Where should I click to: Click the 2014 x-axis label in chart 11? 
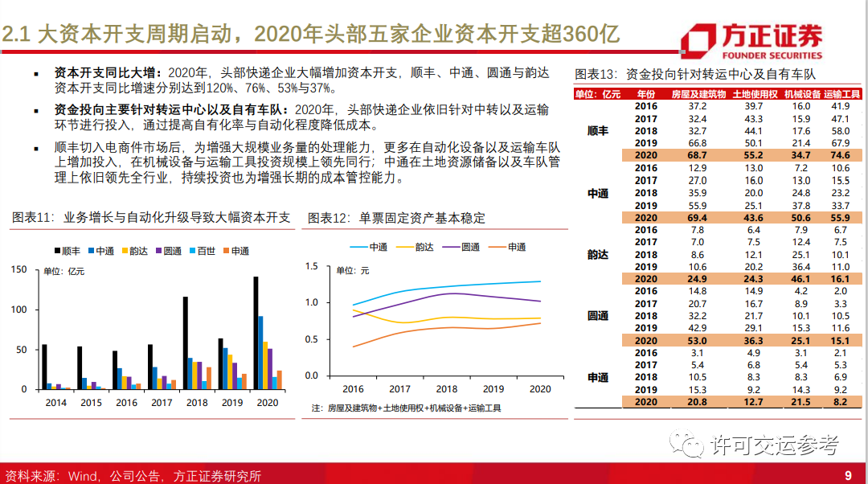(56, 403)
